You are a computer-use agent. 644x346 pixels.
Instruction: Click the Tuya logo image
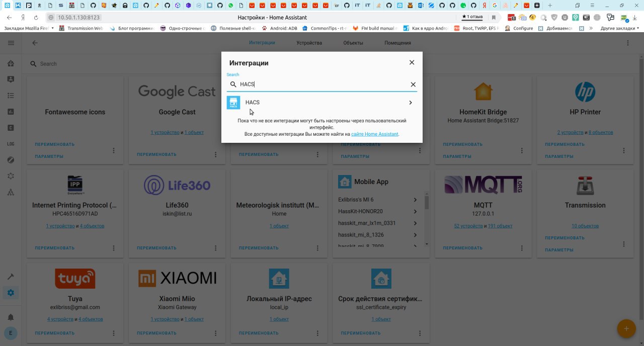pyautogui.click(x=74, y=278)
